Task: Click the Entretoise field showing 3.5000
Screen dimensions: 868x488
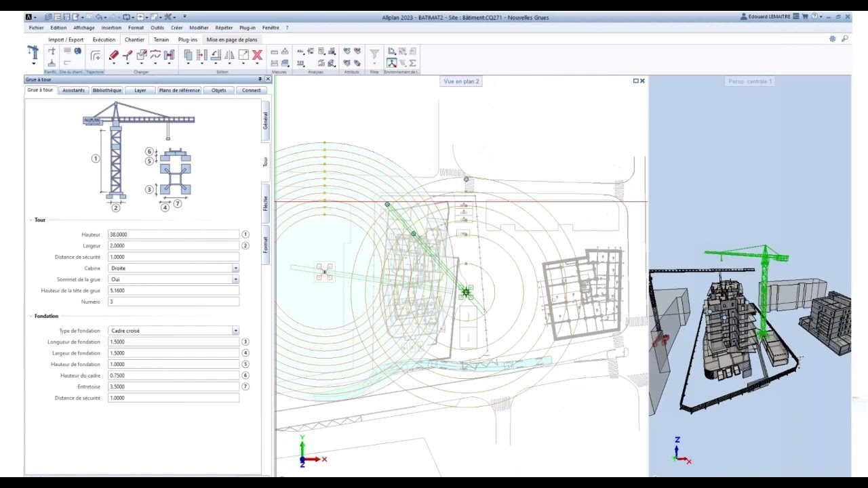Action: coord(174,386)
